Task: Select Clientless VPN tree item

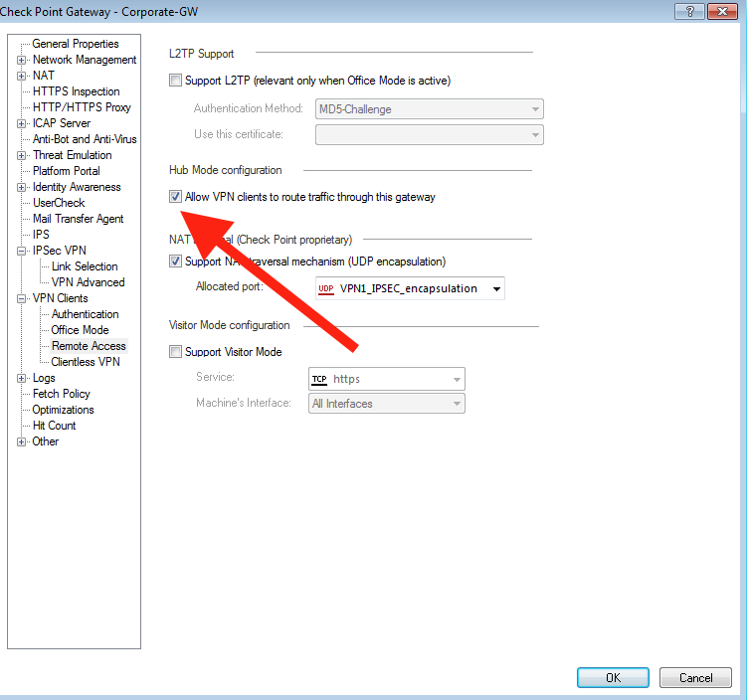Action: (86, 362)
